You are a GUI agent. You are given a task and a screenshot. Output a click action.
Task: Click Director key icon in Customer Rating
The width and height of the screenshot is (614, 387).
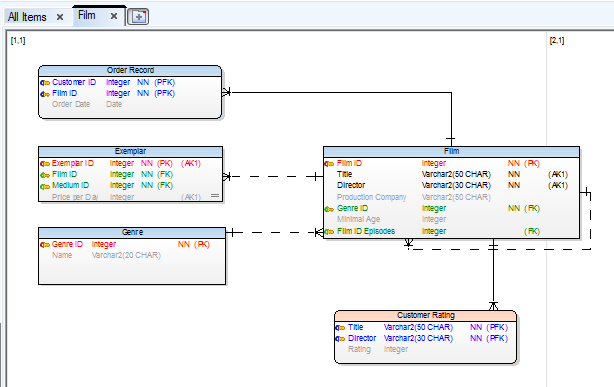tap(340, 339)
